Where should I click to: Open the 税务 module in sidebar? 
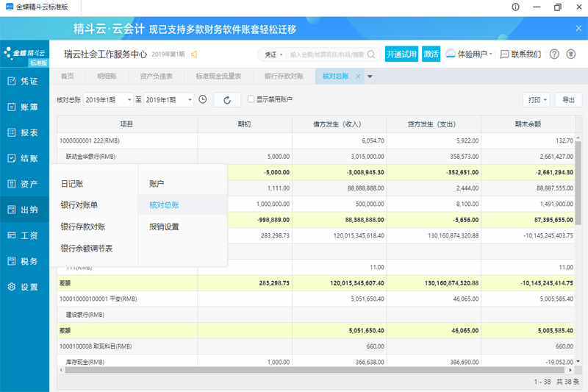pyautogui.click(x=24, y=261)
